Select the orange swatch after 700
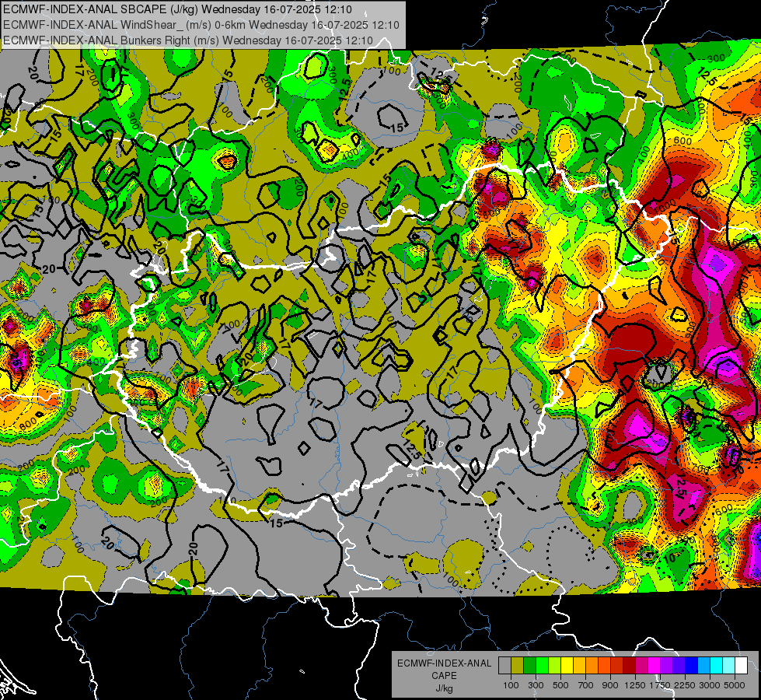 click(x=592, y=666)
